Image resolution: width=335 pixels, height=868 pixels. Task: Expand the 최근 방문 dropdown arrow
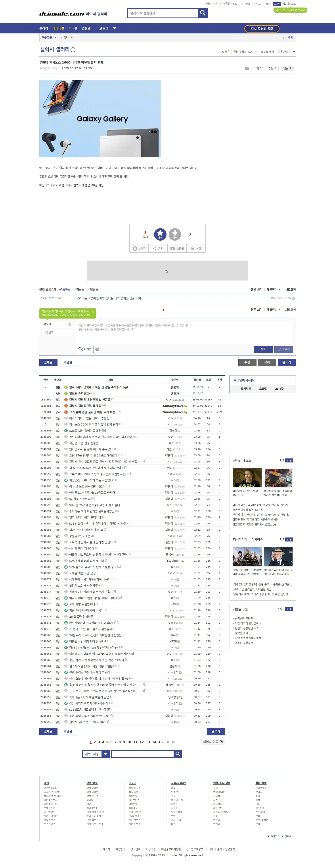(x=55, y=38)
